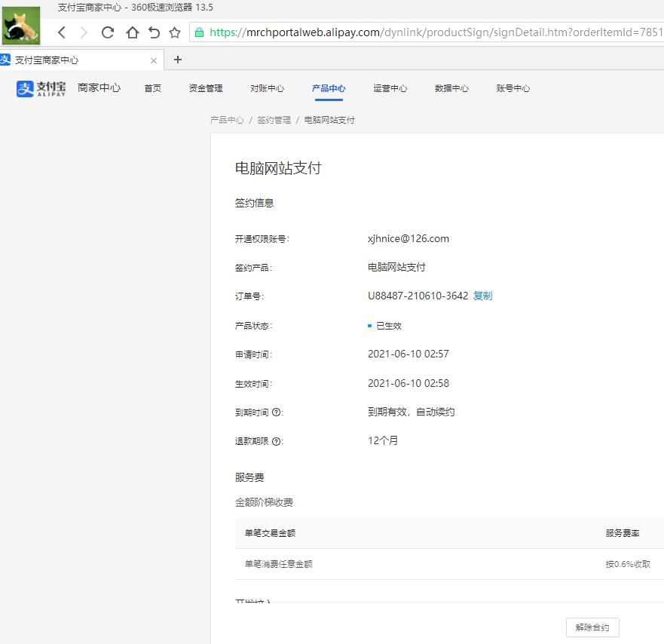
Task: Click the effective time 2021-06-10 02:58
Action: click(x=408, y=383)
